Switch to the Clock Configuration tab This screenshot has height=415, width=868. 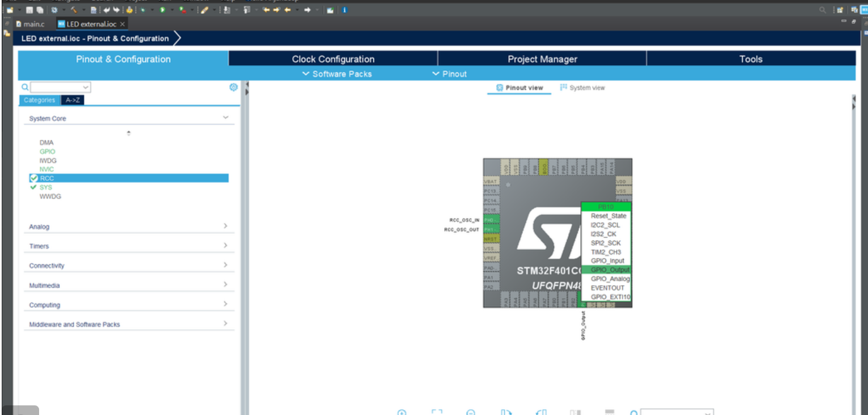[333, 59]
